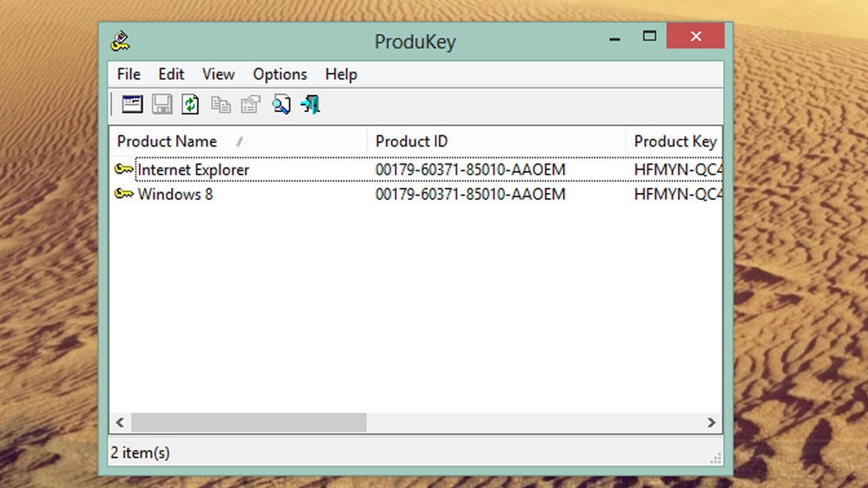Click the key icon beside Internet Explorer
The height and width of the screenshot is (488, 868).
click(x=124, y=169)
